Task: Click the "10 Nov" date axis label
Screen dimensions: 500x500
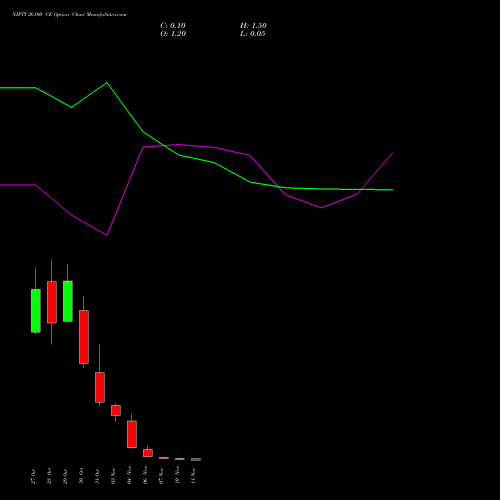Action: (x=177, y=475)
